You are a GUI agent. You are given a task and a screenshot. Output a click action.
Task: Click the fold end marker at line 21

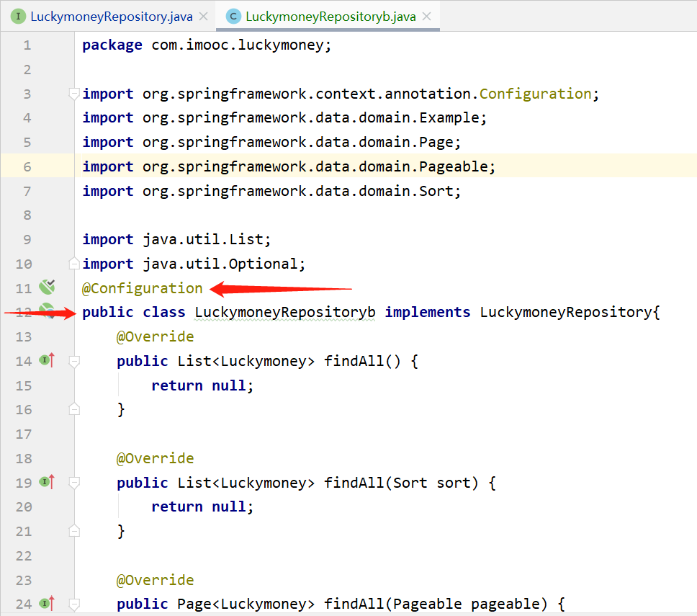click(x=74, y=531)
